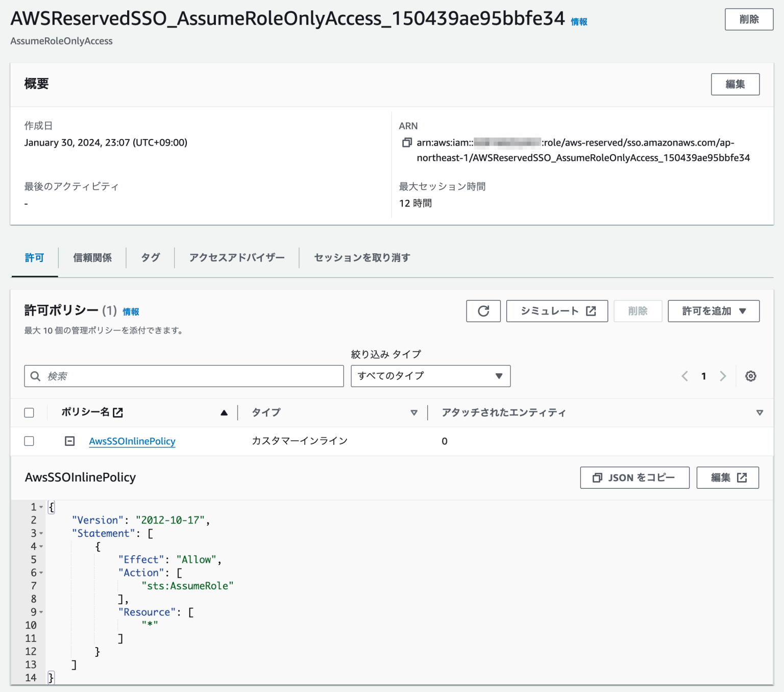Click inside the 検索 search field
This screenshot has width=784, height=692.
coord(184,376)
